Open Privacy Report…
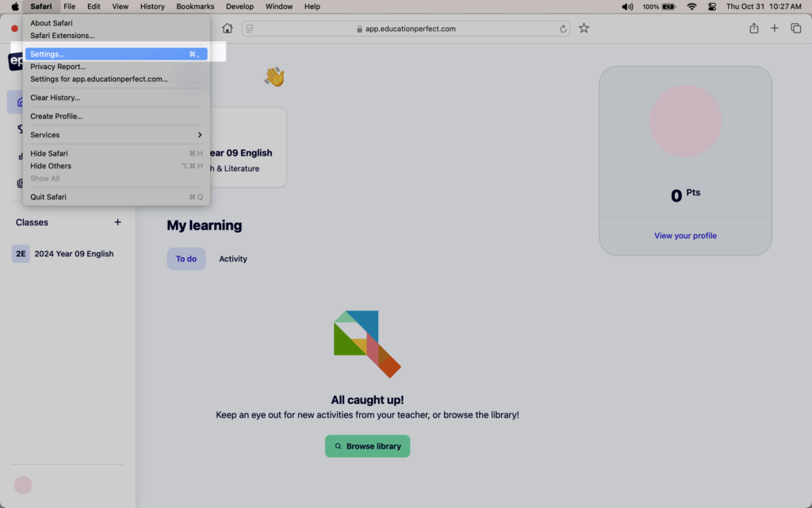 point(116,67)
